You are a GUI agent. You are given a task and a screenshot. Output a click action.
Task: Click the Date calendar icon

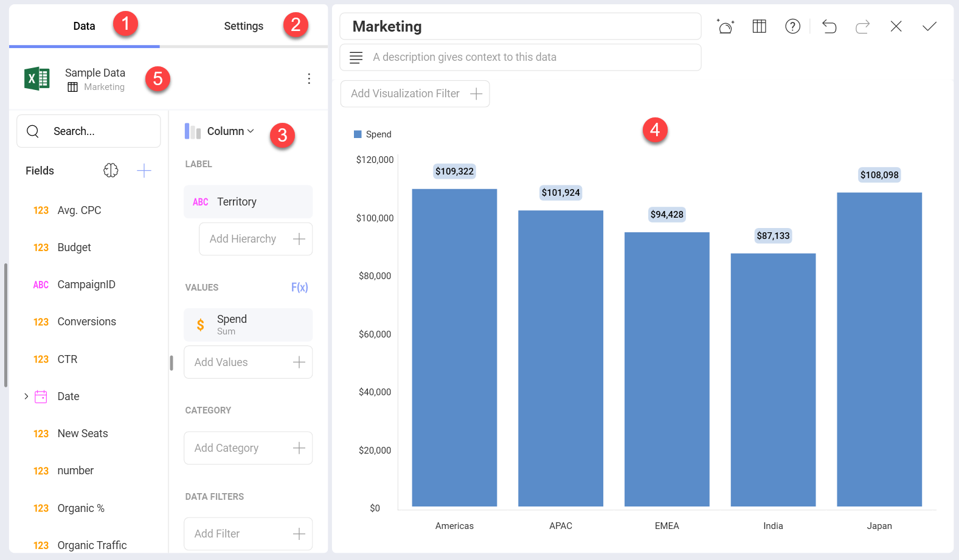[x=41, y=396]
